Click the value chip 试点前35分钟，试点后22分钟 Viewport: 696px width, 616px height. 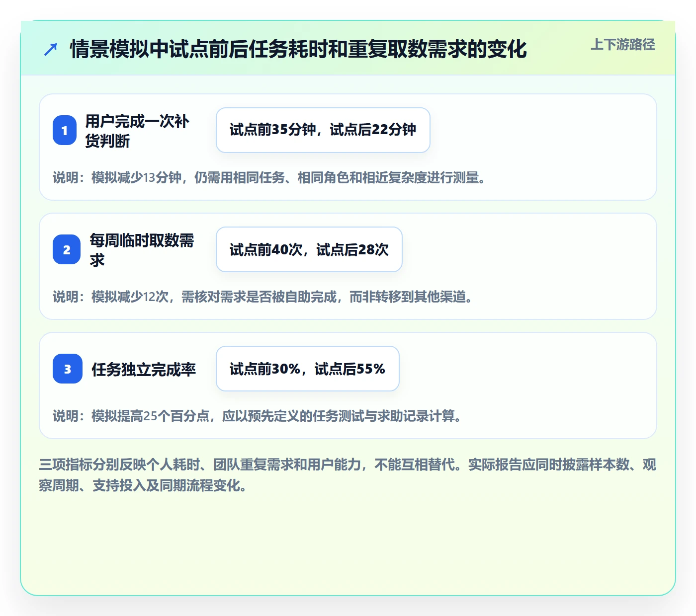click(323, 130)
